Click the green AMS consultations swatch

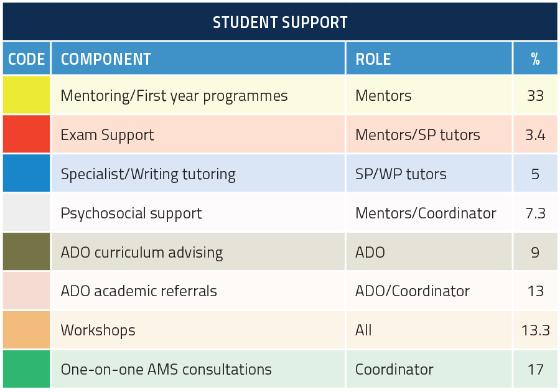click(x=26, y=369)
